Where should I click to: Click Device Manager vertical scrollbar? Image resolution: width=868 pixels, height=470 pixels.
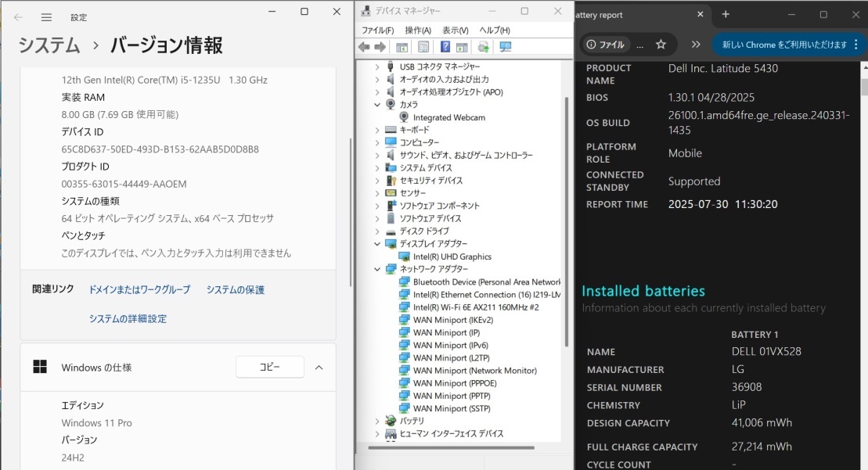[x=567, y=221]
